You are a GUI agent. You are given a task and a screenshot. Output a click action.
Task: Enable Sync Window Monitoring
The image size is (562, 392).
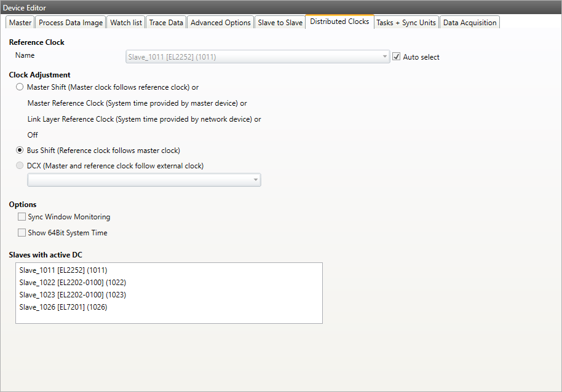(22, 217)
